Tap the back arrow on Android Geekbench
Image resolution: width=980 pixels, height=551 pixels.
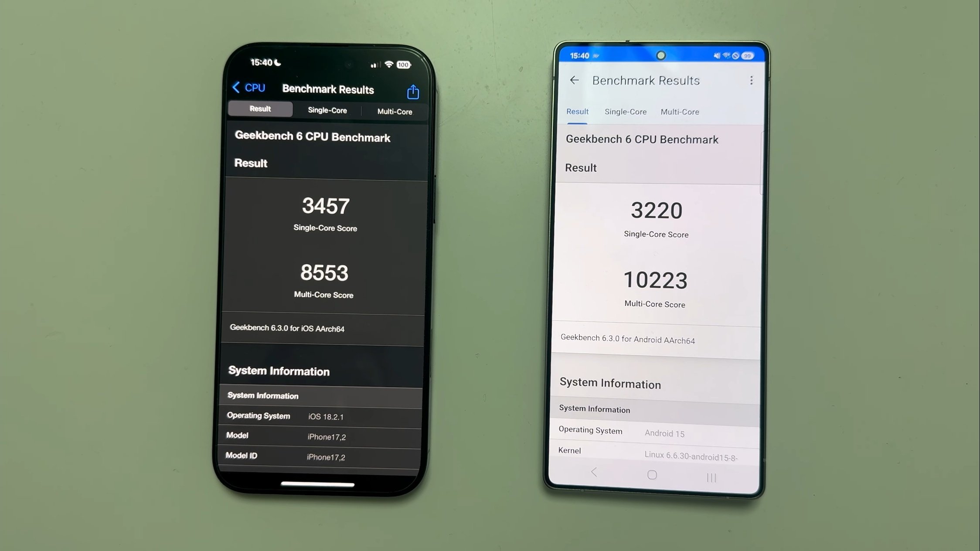tap(573, 80)
